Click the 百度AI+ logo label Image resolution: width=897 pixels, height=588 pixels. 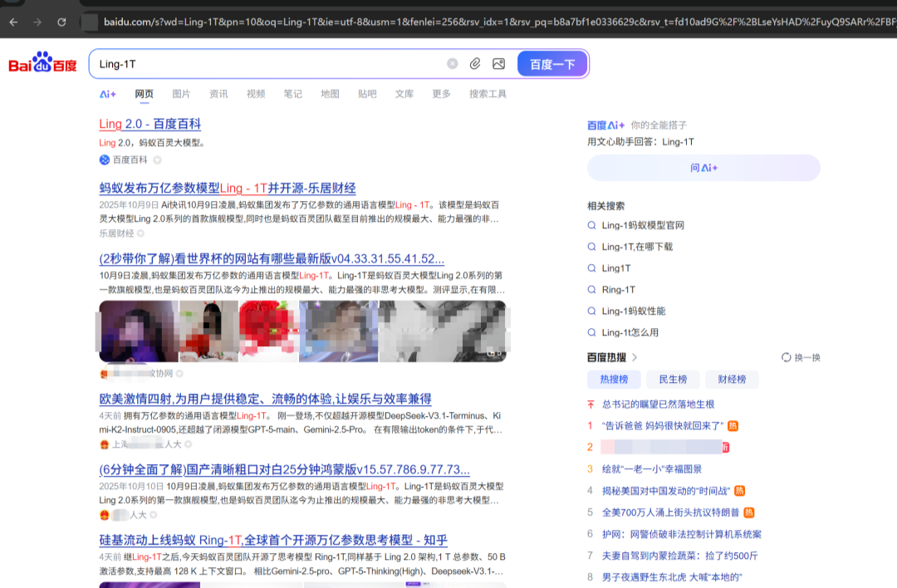pos(605,125)
